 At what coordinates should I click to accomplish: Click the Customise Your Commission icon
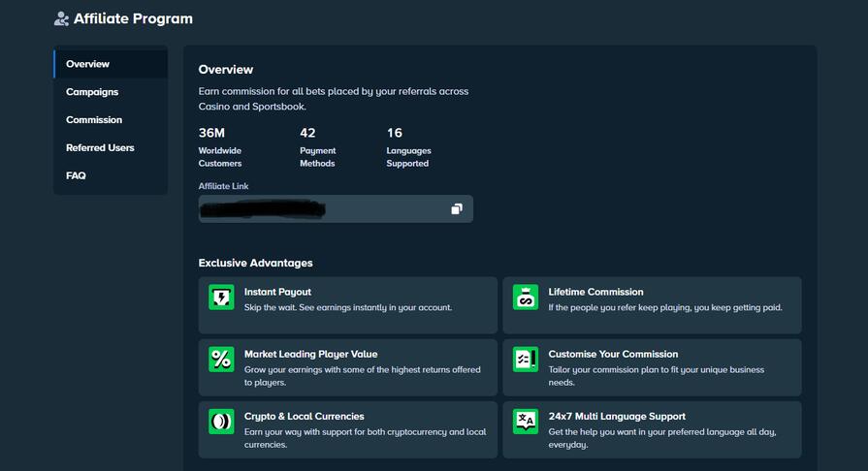pos(526,360)
